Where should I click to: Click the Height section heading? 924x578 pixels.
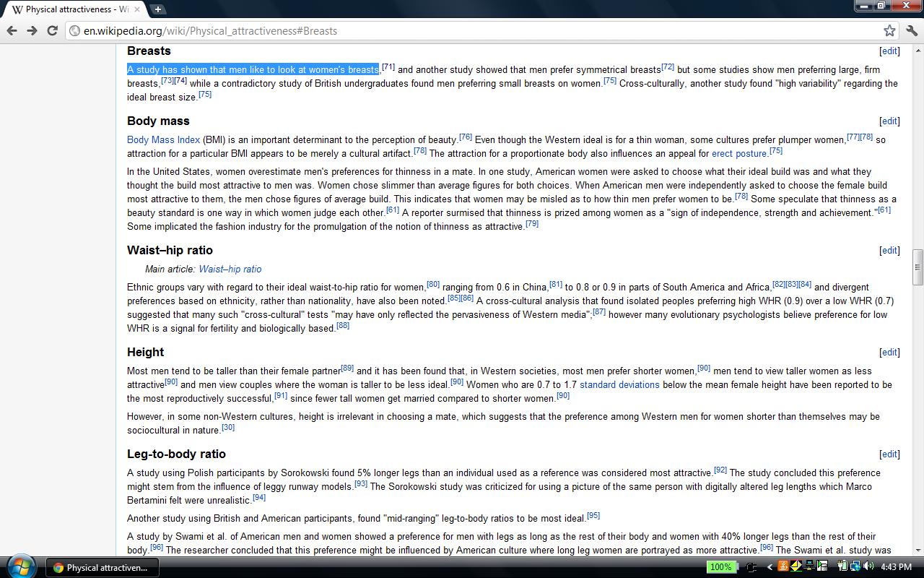click(x=145, y=353)
